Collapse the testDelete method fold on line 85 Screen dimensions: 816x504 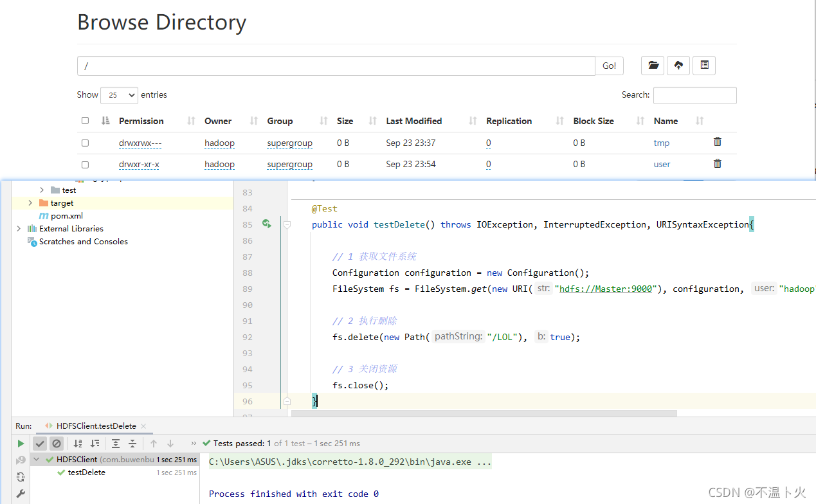point(287,224)
